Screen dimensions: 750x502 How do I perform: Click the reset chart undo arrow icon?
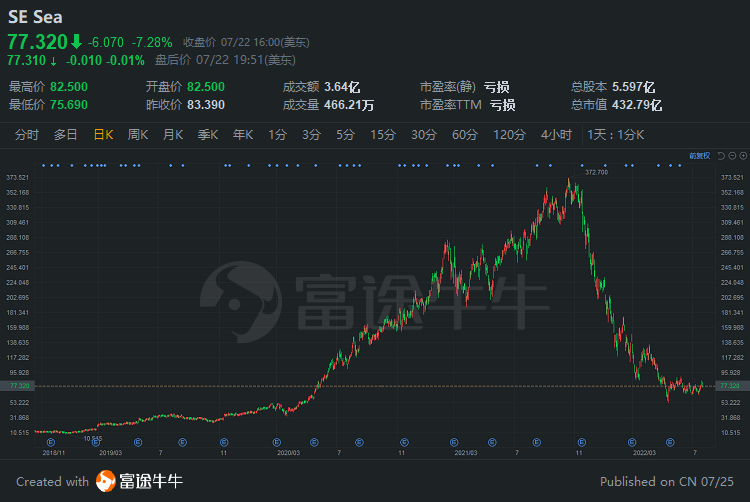[x=721, y=156]
